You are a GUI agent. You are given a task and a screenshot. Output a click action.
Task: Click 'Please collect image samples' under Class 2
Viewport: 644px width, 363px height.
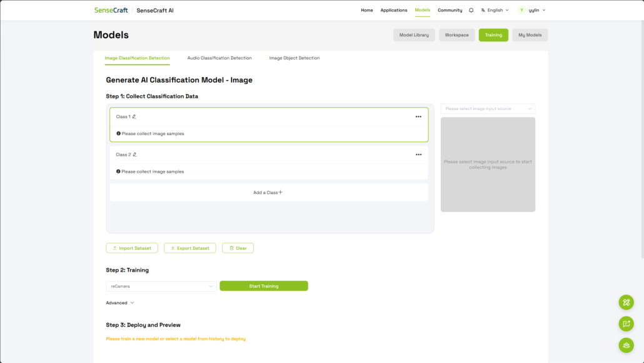coord(153,171)
